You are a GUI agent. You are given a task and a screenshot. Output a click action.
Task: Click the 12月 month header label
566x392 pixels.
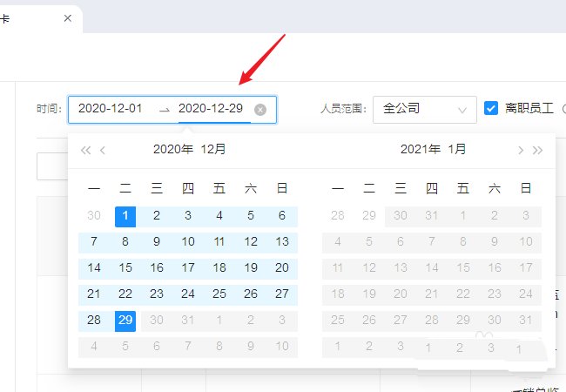tap(213, 149)
